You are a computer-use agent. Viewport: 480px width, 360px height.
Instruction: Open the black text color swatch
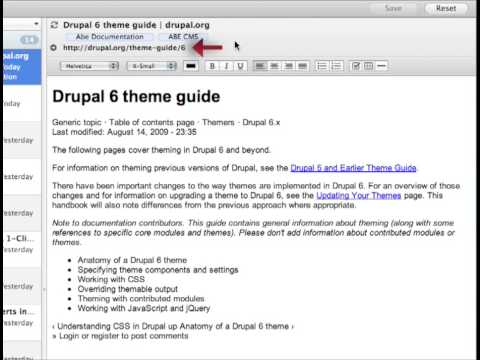click(191, 66)
